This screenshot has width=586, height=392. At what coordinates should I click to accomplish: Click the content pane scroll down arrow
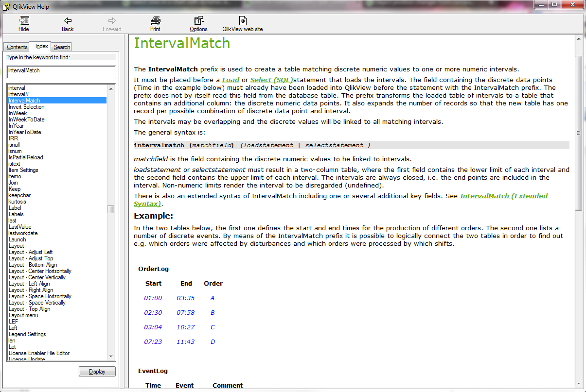click(579, 385)
